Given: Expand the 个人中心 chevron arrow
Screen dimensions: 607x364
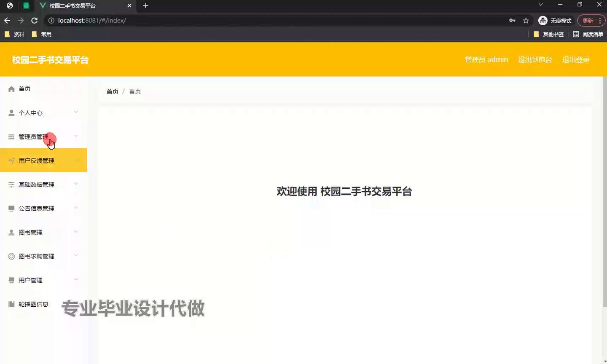Looking at the screenshot, I should coord(76,112).
